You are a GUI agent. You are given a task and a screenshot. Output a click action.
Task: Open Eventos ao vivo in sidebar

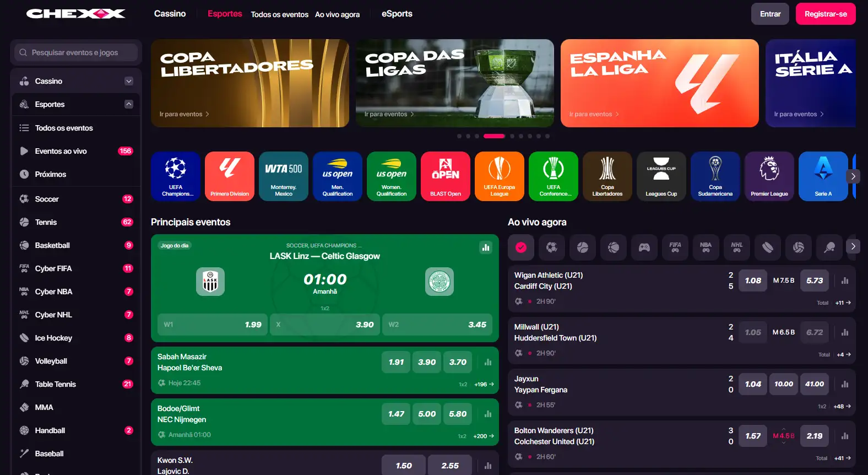coord(76,151)
